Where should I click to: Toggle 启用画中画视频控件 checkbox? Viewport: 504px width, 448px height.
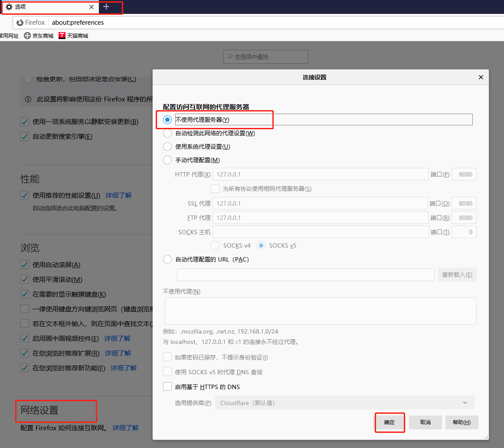(x=25, y=338)
